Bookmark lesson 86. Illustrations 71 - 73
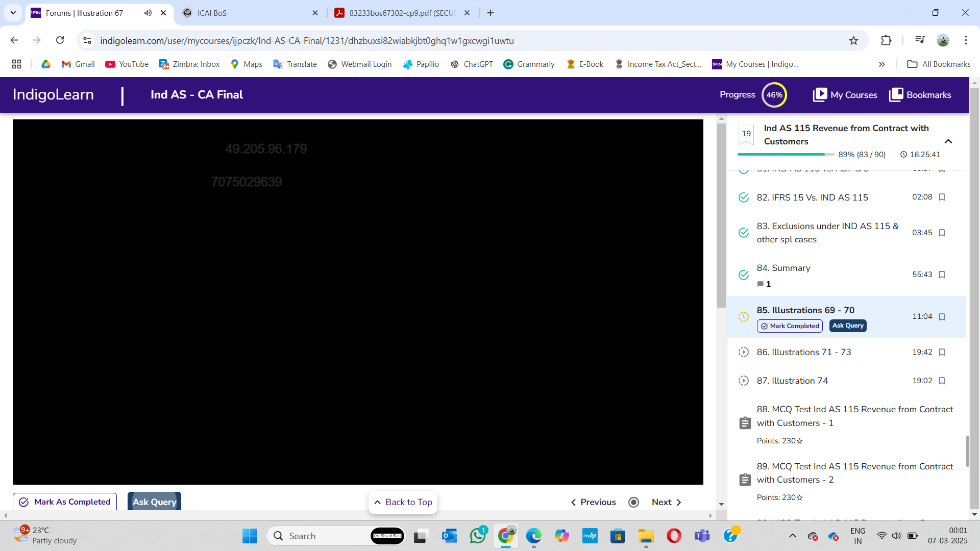Image resolution: width=980 pixels, height=551 pixels. pyautogui.click(x=942, y=353)
